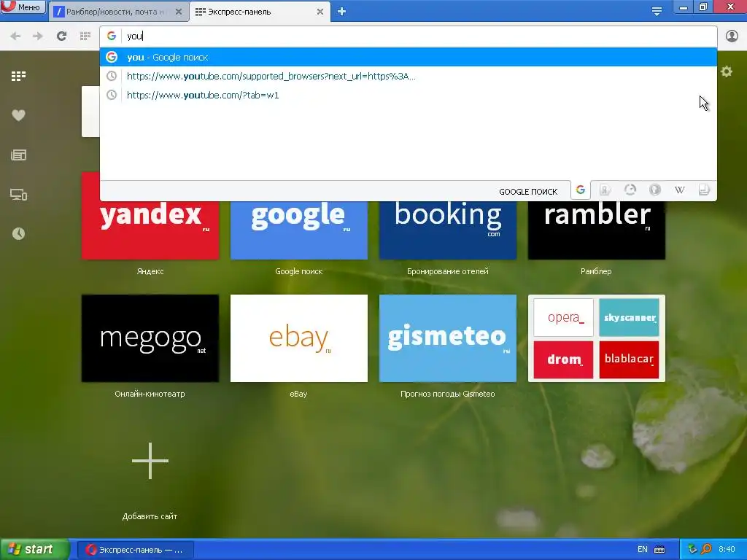The width and height of the screenshot is (747, 560).
Task: Open youtube.com/?tab=w1 history suggestion
Action: click(x=409, y=96)
